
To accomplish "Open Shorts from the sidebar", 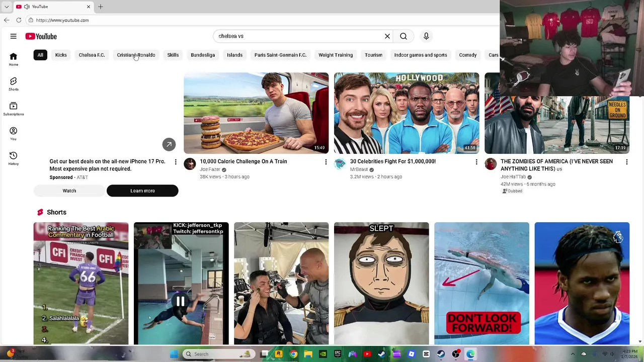I will (x=14, y=84).
